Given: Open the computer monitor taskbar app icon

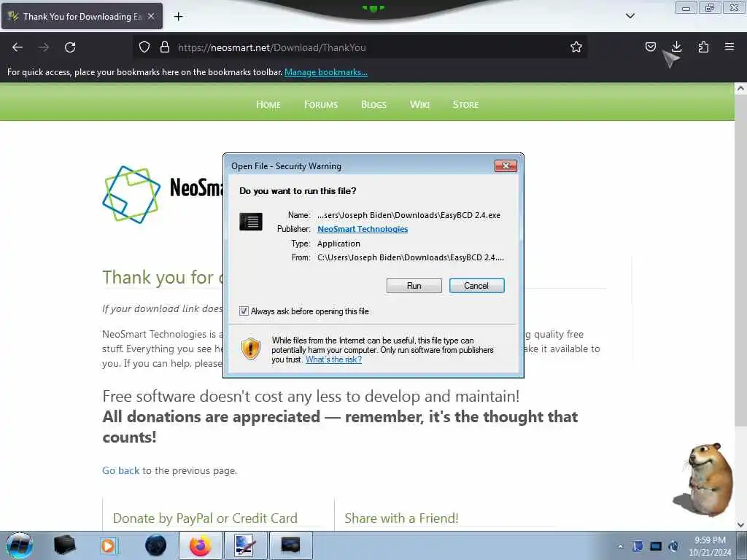Looking at the screenshot, I should coord(245,545).
